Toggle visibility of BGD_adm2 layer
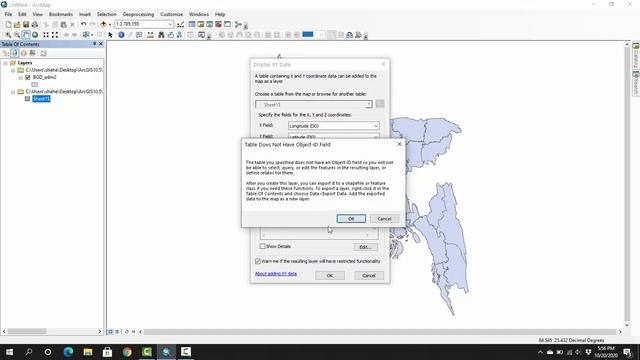Viewport: 640px width, 360px height. [x=28, y=77]
